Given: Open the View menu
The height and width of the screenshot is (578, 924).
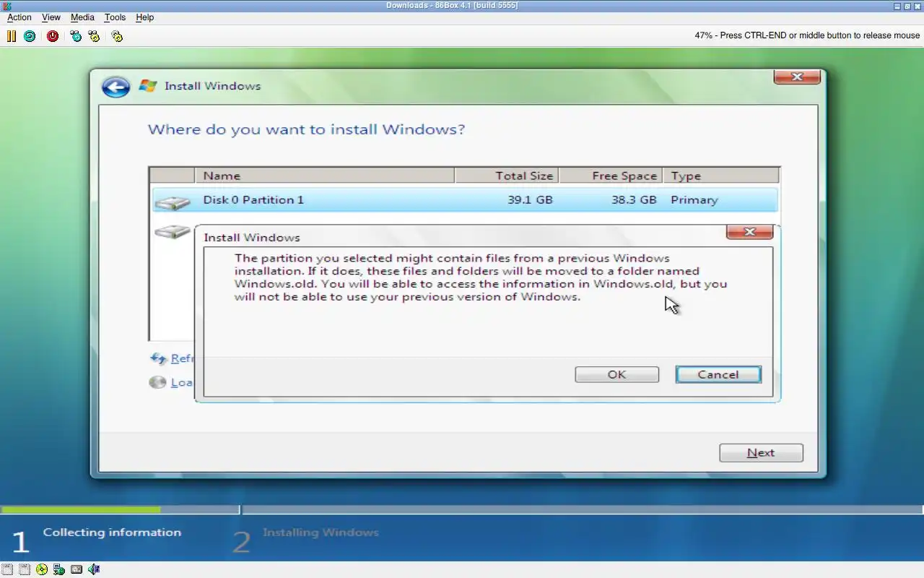Looking at the screenshot, I should (x=51, y=17).
